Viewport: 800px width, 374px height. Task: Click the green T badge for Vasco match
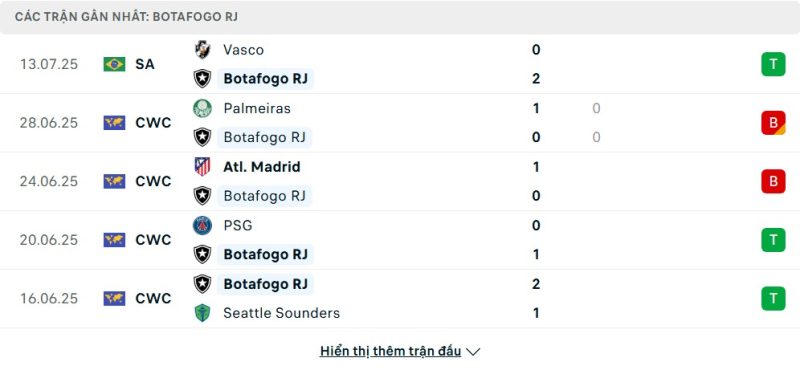coord(773,64)
